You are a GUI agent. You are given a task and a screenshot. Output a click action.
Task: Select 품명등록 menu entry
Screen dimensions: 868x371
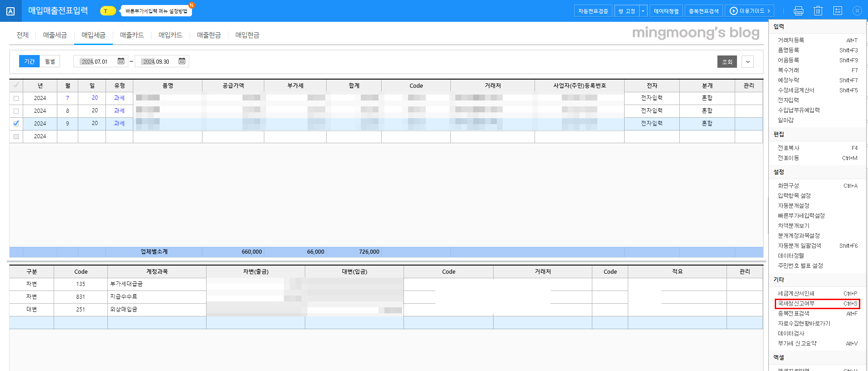788,50
